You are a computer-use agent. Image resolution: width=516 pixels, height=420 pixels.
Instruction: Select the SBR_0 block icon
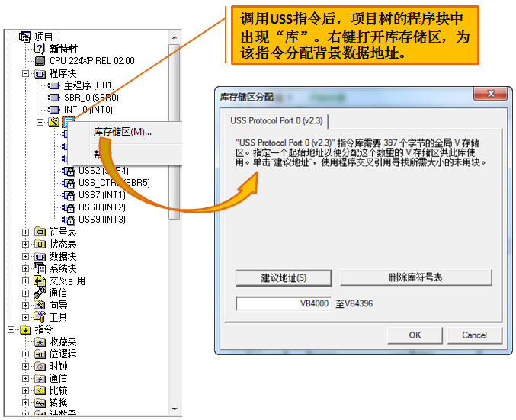point(54,98)
